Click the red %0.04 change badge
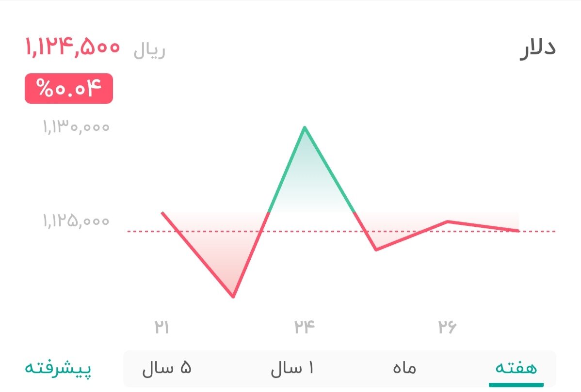Image resolution: width=581 pixels, height=392 pixels. pyautogui.click(x=69, y=89)
